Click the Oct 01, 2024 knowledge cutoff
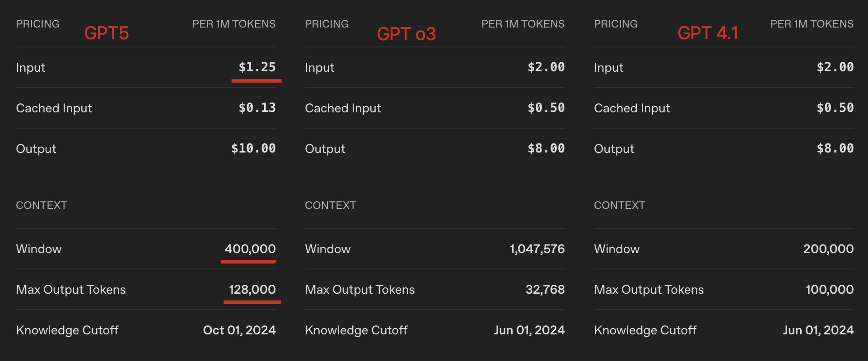 pos(239,330)
